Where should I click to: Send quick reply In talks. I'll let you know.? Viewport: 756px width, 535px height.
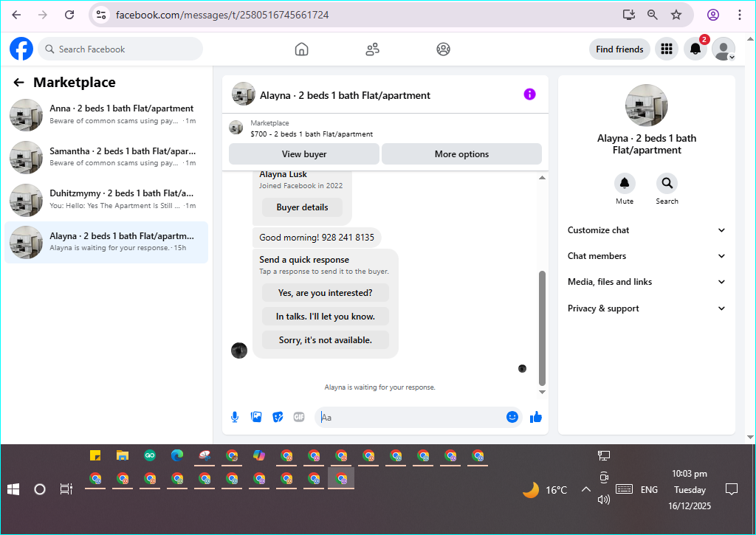(326, 317)
